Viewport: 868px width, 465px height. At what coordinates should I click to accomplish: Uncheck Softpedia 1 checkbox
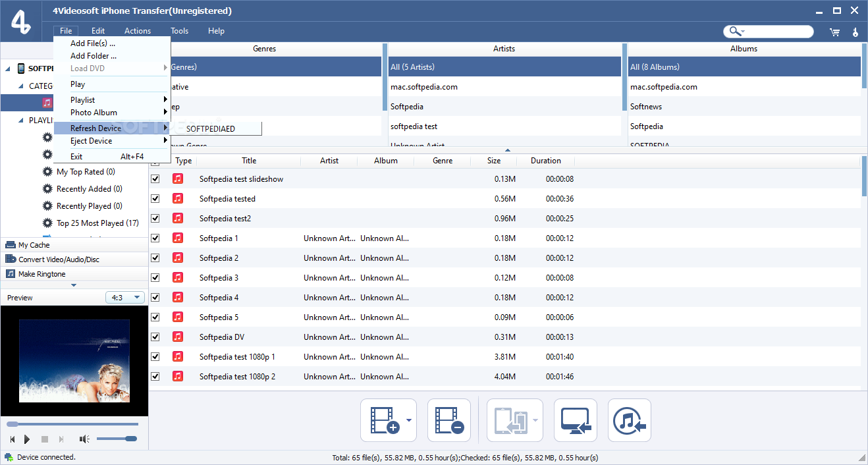point(155,238)
